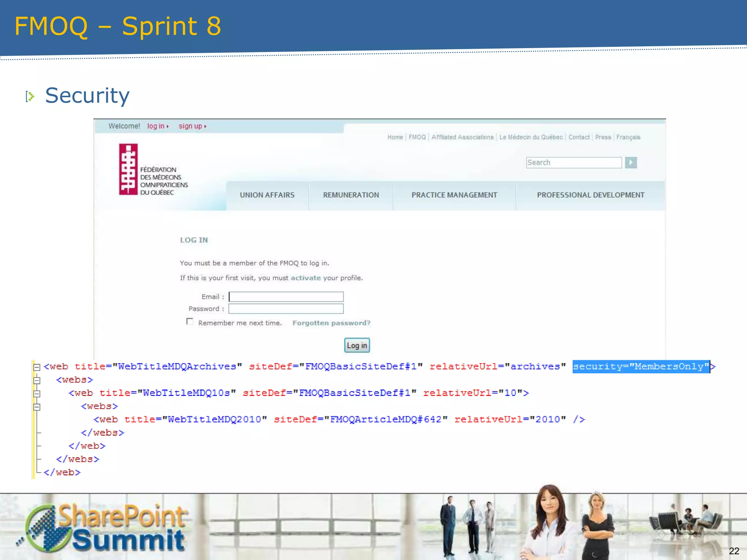This screenshot has width=747, height=560.
Task: Click the title="WebTitleMDQ10s" attribute text
Action: 168,393
